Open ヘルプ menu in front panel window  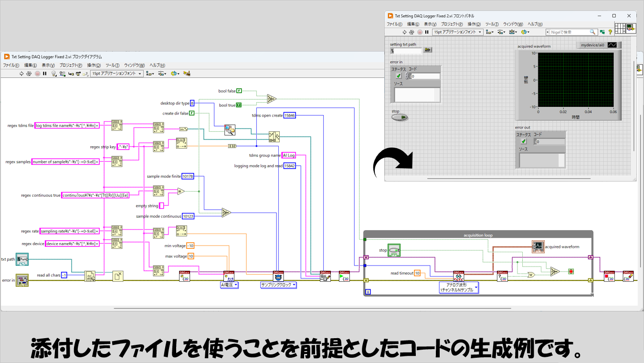click(x=536, y=24)
